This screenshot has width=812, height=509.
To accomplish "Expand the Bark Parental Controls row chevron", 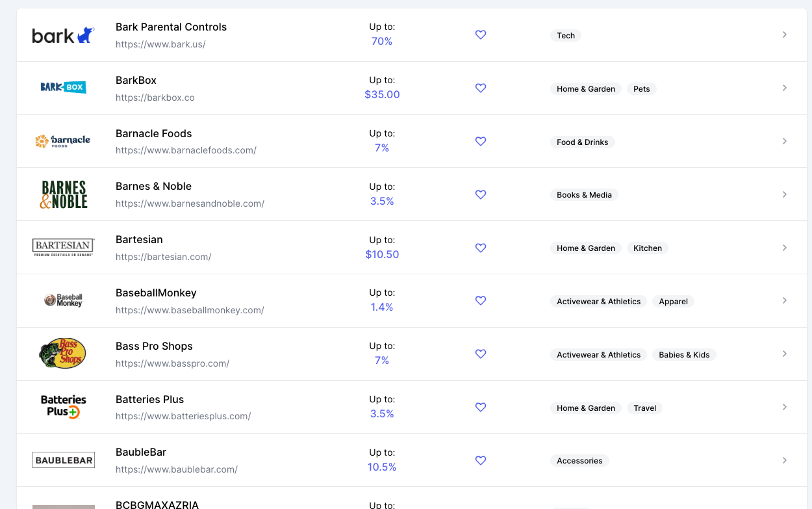I will coord(785,34).
